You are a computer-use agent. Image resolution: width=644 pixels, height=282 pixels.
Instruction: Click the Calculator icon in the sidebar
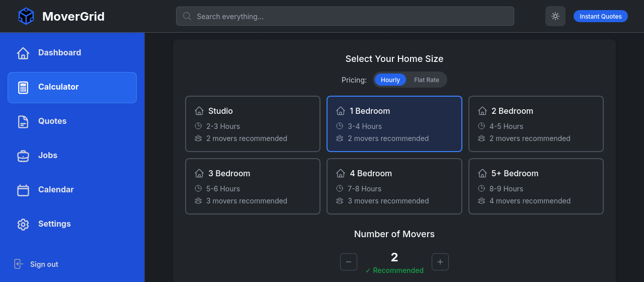tap(23, 87)
